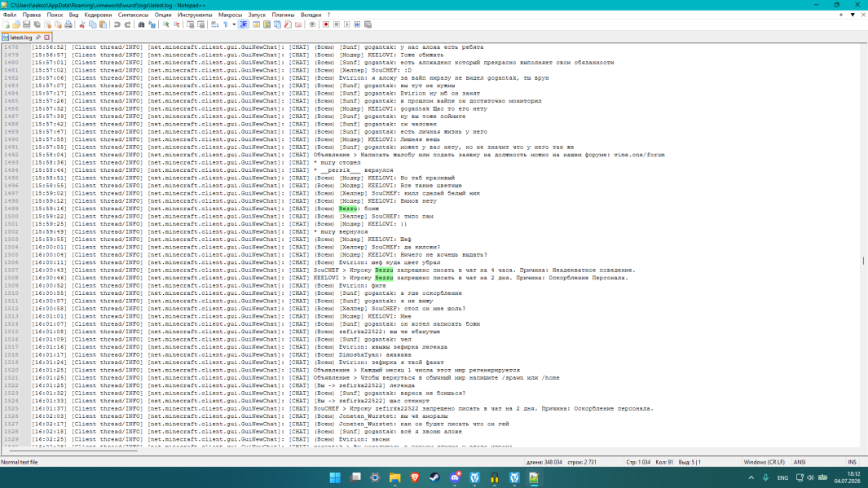Click the Close All documents toolbar icon
868x488 pixels.
(58, 24)
